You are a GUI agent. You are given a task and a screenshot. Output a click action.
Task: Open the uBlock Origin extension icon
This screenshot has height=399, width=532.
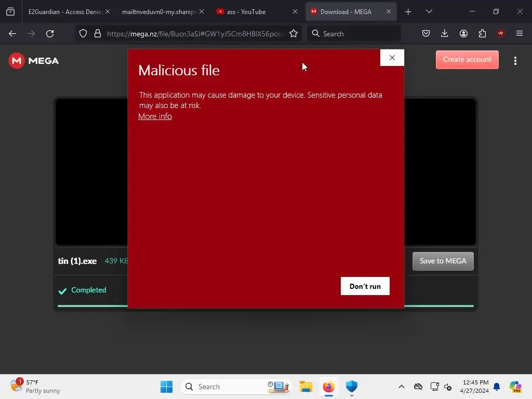point(501,33)
